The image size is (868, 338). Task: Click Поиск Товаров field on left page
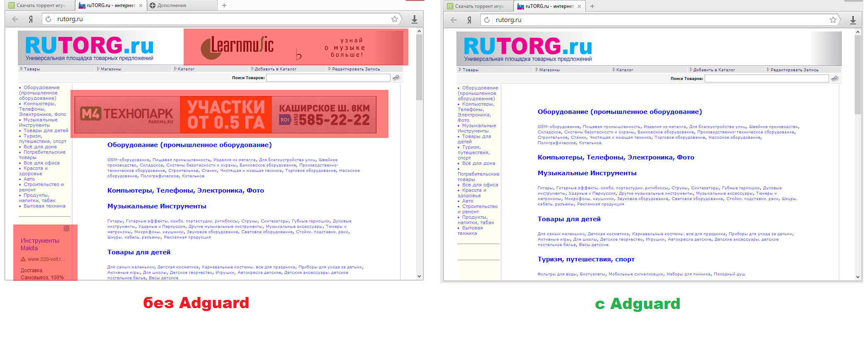(x=328, y=77)
